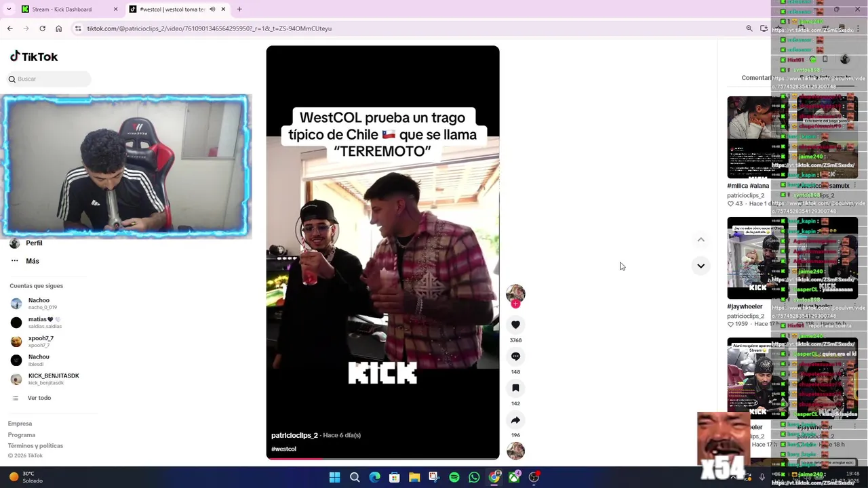Open OBS Studio from taskbar

tap(534, 477)
